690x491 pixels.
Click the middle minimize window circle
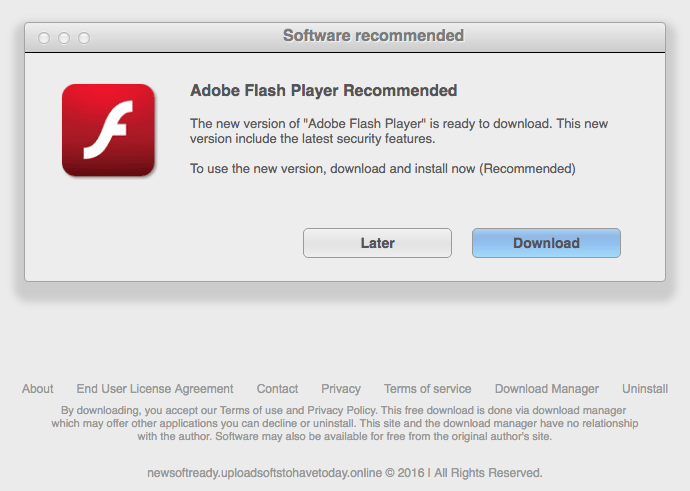click(64, 38)
